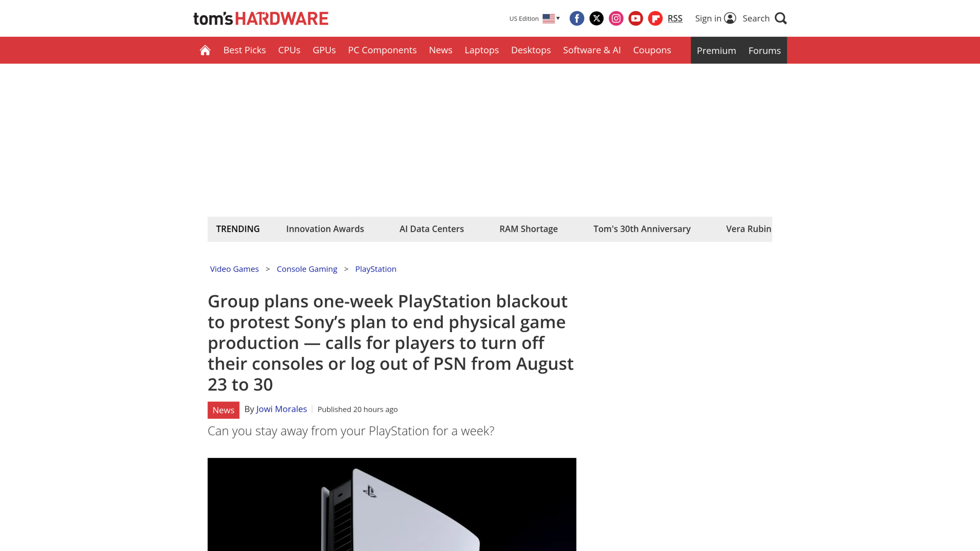
Task: Click the red News category tag
Action: [x=223, y=410]
